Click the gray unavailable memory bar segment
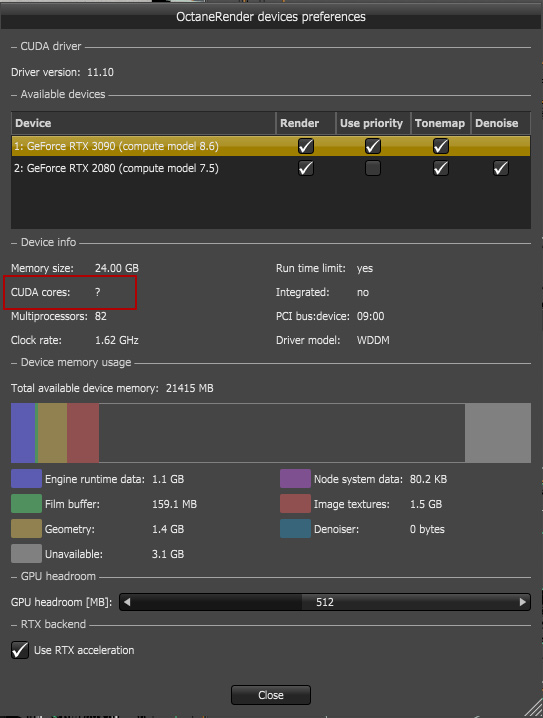This screenshot has width=543, height=718. point(498,433)
